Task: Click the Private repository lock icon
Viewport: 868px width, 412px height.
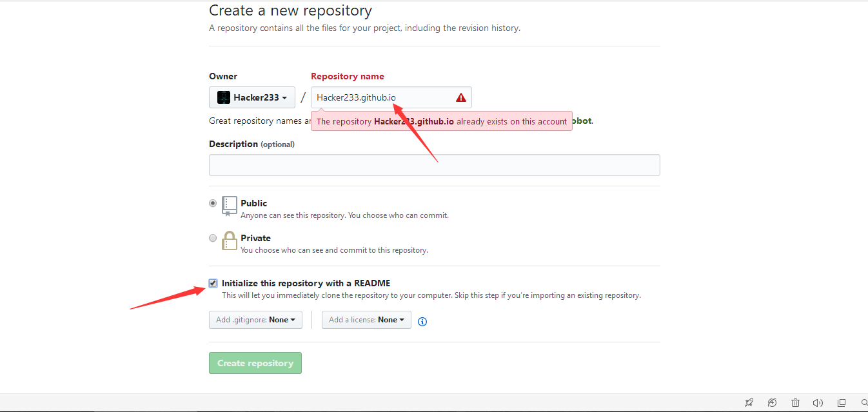Action: [x=230, y=240]
